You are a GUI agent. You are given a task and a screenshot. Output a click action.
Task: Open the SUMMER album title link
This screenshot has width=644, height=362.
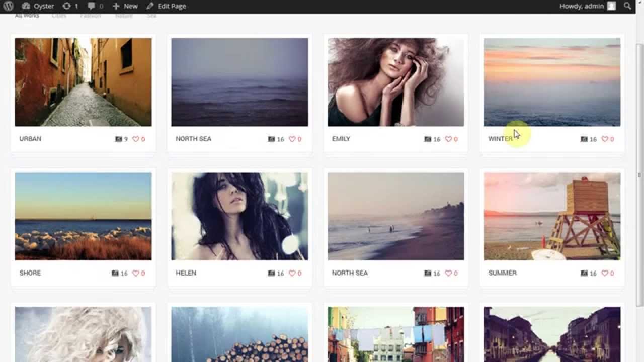click(x=503, y=273)
